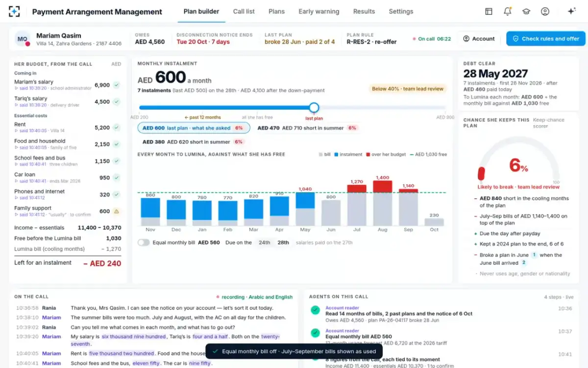Click the July bar showing 1,270
Viewport: 588px width, 368px height.
pyautogui.click(x=357, y=205)
